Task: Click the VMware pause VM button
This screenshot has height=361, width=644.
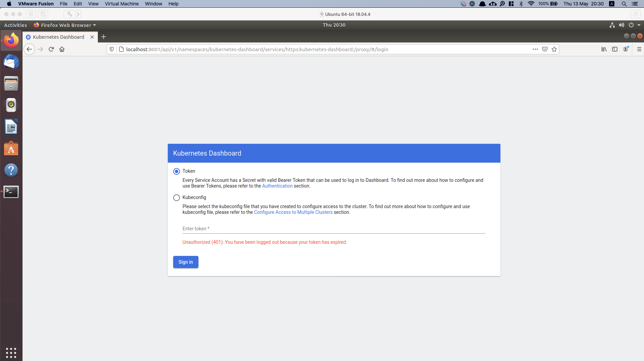Action: [31, 14]
